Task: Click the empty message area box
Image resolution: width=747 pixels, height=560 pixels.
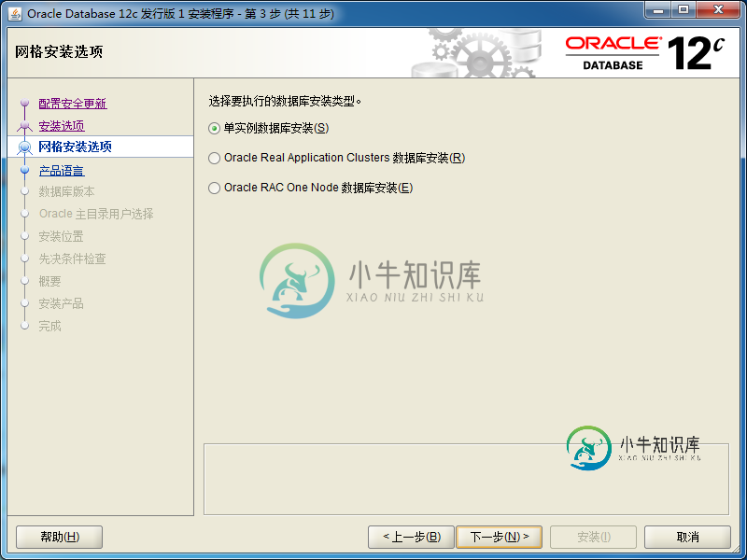Action: (x=466, y=479)
